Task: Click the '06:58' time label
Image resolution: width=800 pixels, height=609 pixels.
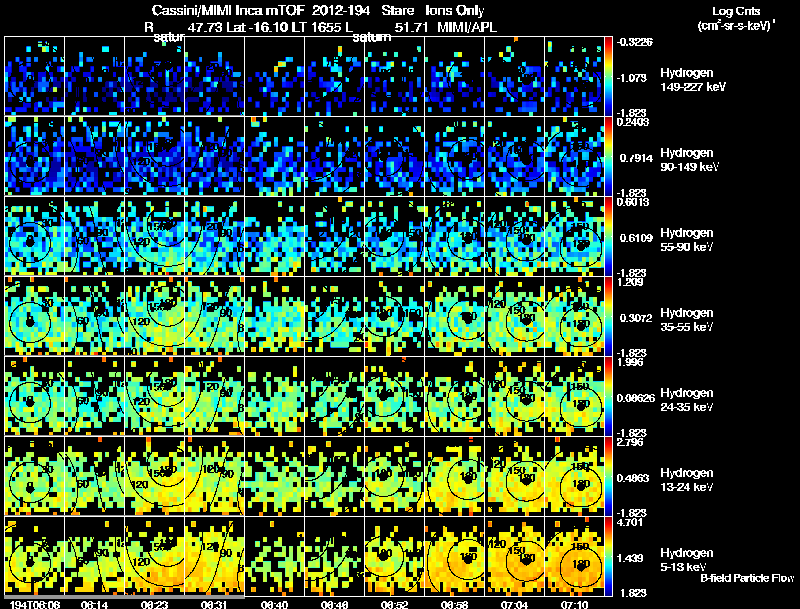Action: click(x=455, y=604)
